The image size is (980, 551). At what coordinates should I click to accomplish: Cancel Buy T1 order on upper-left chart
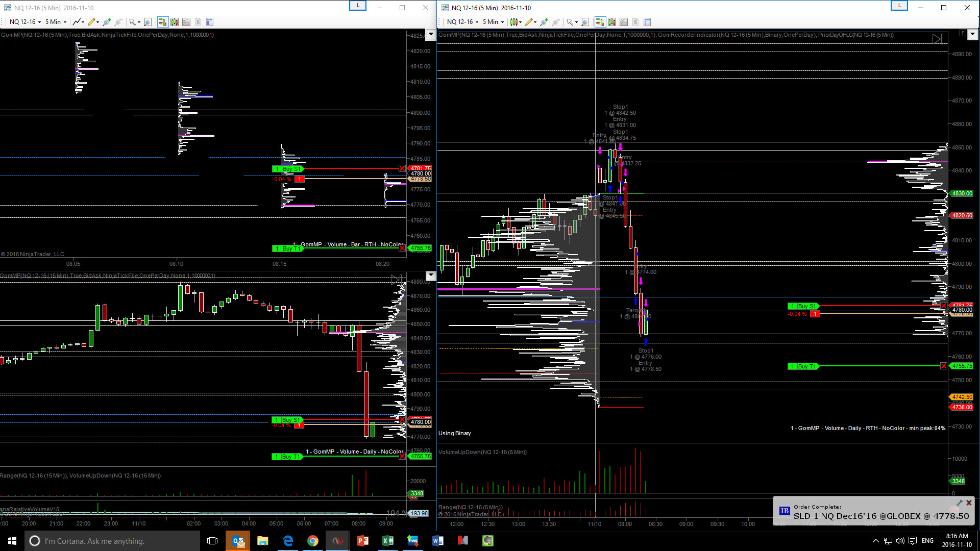(402, 248)
